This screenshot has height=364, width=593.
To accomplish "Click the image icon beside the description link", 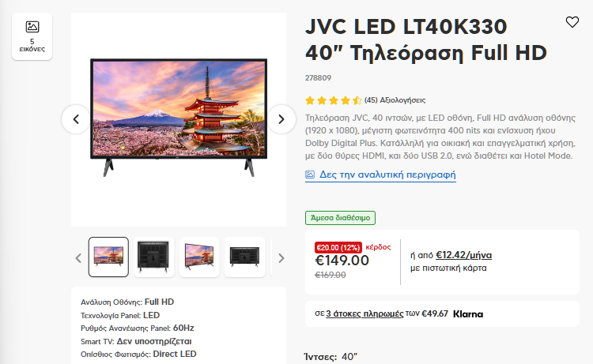I will point(310,174).
